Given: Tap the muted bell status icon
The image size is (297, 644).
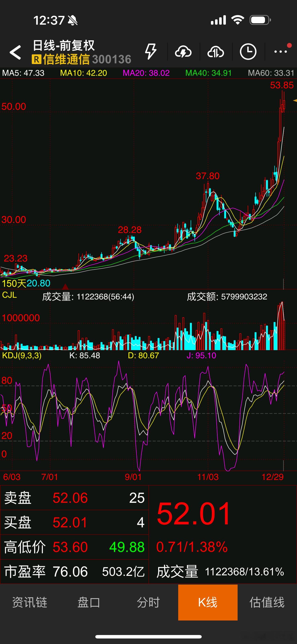Looking at the screenshot, I should pos(73,20).
